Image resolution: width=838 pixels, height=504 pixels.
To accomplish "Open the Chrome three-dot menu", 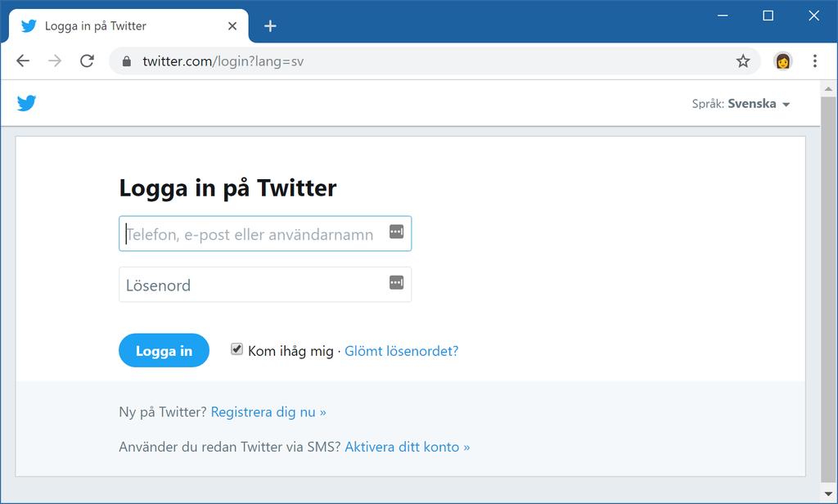I will click(x=814, y=61).
